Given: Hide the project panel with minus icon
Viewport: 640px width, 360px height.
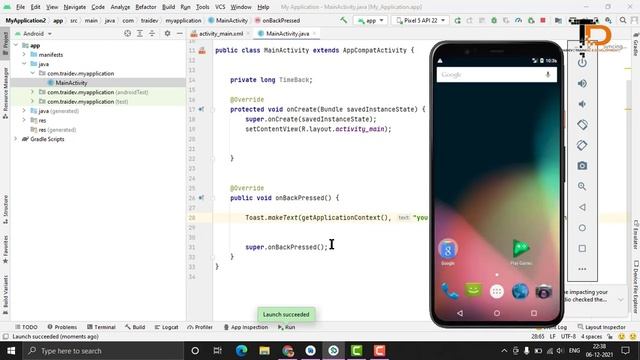Looking at the screenshot, I should (x=180, y=33).
